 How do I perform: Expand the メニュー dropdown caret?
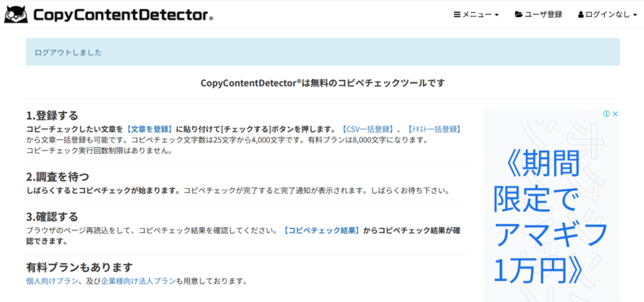497,15
